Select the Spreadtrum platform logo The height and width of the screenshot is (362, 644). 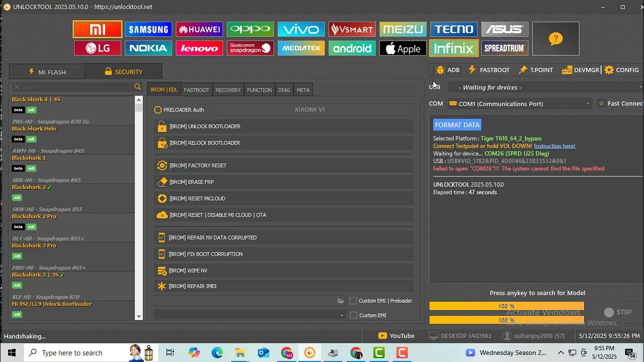pos(505,48)
